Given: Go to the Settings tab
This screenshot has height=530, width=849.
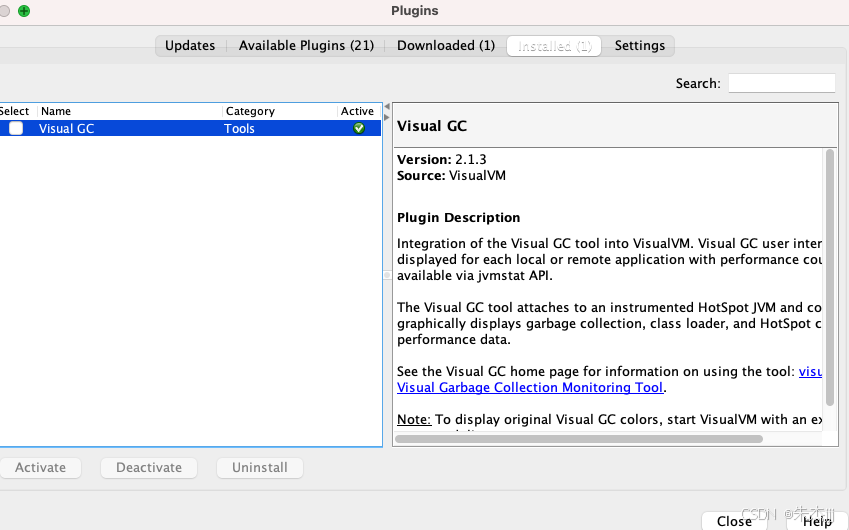Looking at the screenshot, I should click(639, 45).
